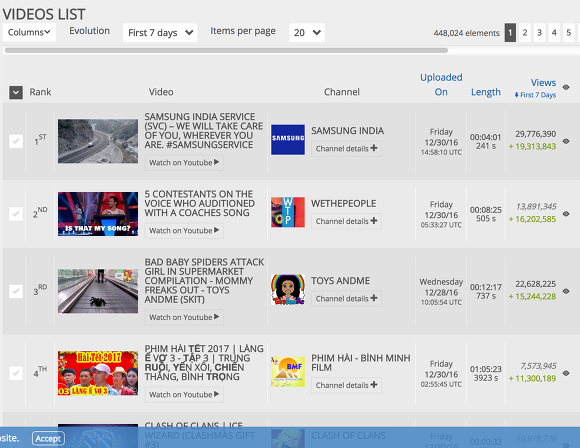Click the Toys AndMe channel avatar

[x=288, y=289]
